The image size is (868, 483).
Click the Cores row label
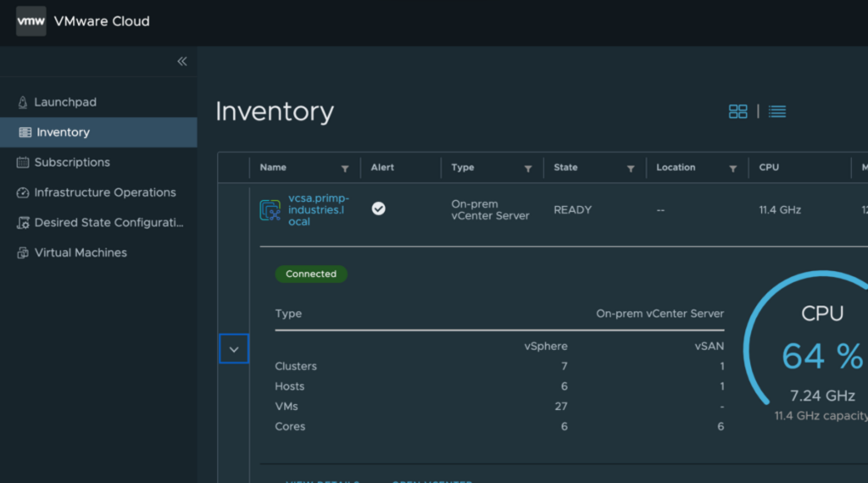click(x=290, y=426)
